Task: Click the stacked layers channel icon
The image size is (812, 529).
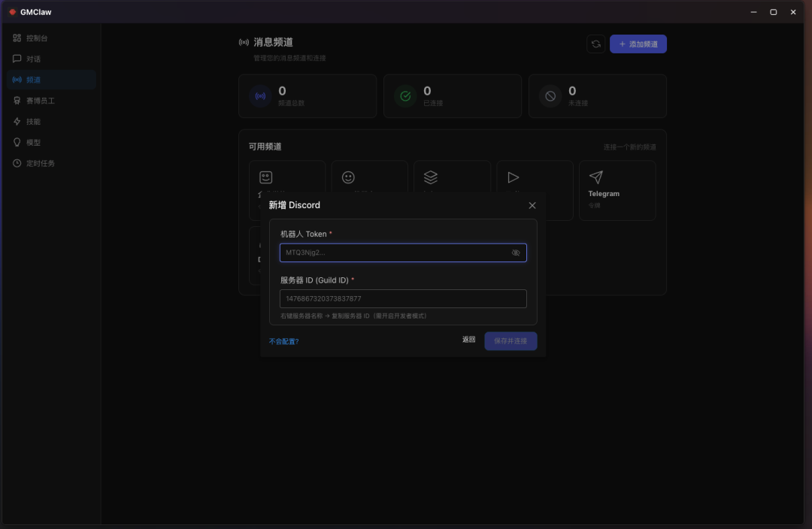Action: (430, 177)
